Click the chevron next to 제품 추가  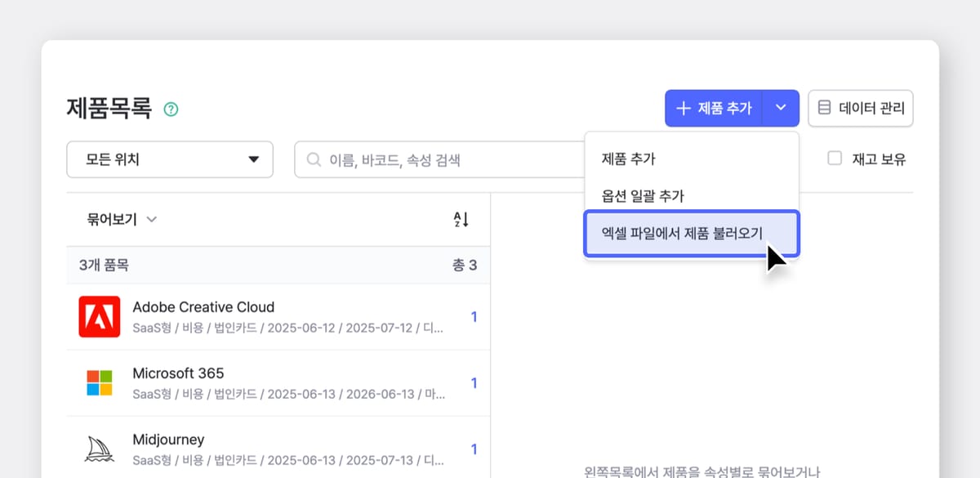(781, 108)
